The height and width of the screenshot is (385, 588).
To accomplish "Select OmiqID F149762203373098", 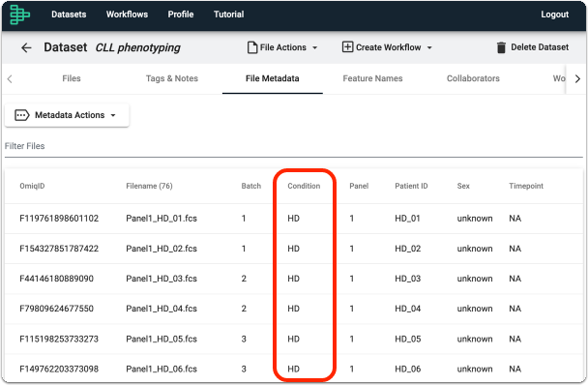I will pos(59,370).
